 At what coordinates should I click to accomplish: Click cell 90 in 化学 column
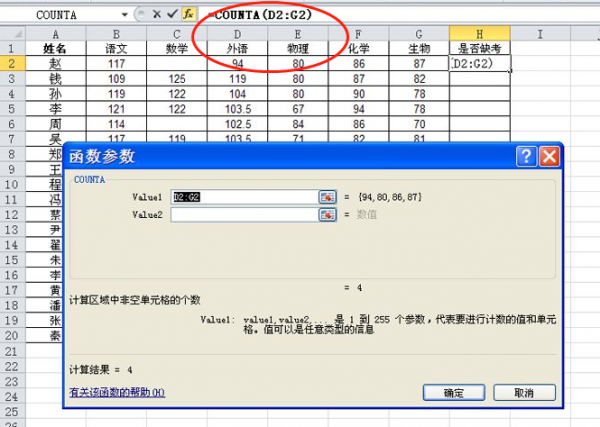tap(358, 94)
